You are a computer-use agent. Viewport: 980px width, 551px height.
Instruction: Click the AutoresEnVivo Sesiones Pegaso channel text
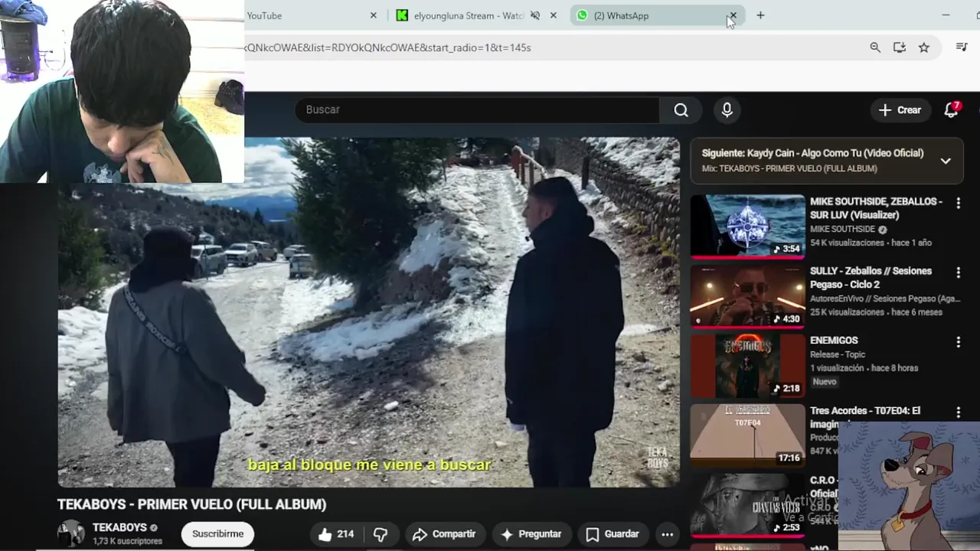point(884,298)
